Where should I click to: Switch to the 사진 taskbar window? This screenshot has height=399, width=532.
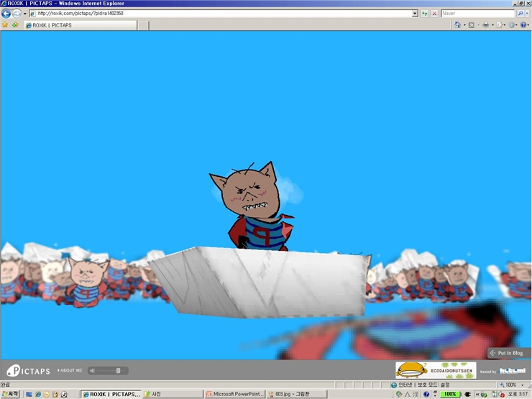pyautogui.click(x=172, y=394)
